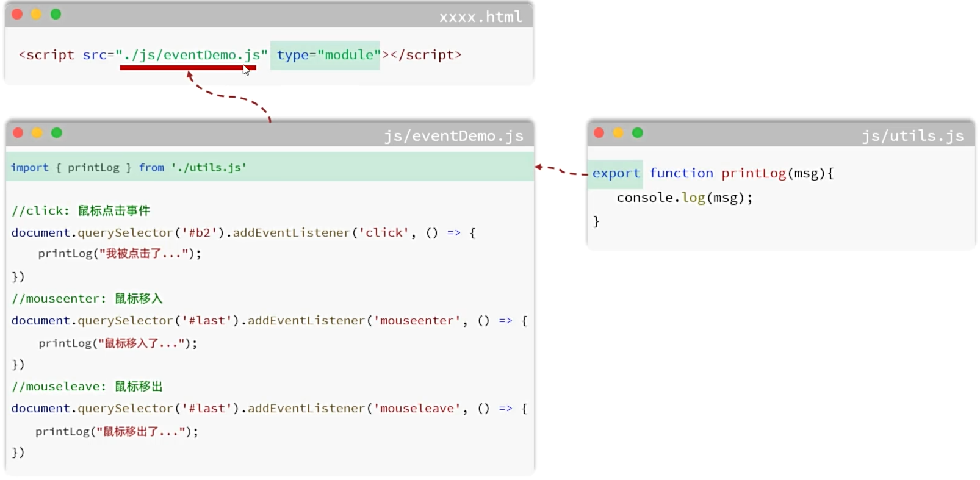
Task: Click the "鼠标移入了..." string
Action: coord(142,343)
